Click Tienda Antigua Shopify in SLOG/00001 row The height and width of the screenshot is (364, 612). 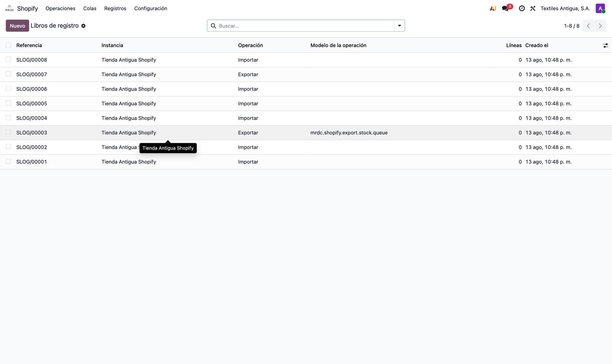click(x=129, y=162)
